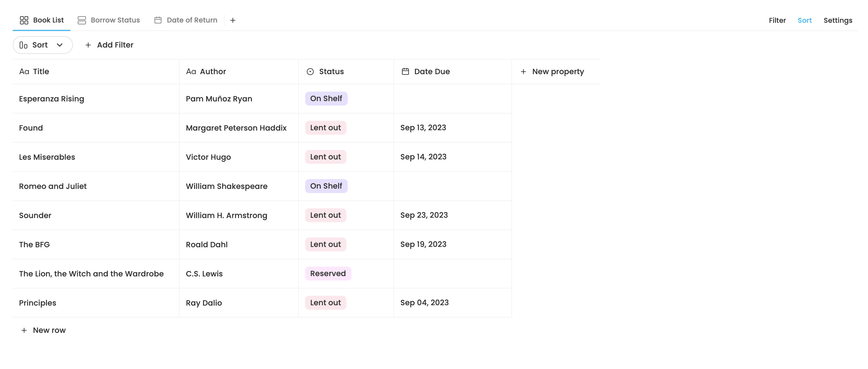This screenshot has width=868, height=369.
Task: Open the Filter menu
Action: [x=777, y=20]
